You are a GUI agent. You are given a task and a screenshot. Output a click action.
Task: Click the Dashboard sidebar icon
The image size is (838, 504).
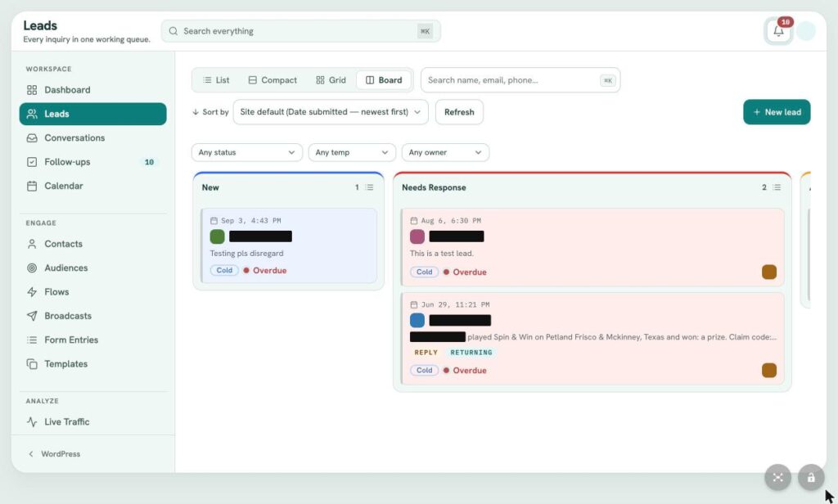click(32, 90)
